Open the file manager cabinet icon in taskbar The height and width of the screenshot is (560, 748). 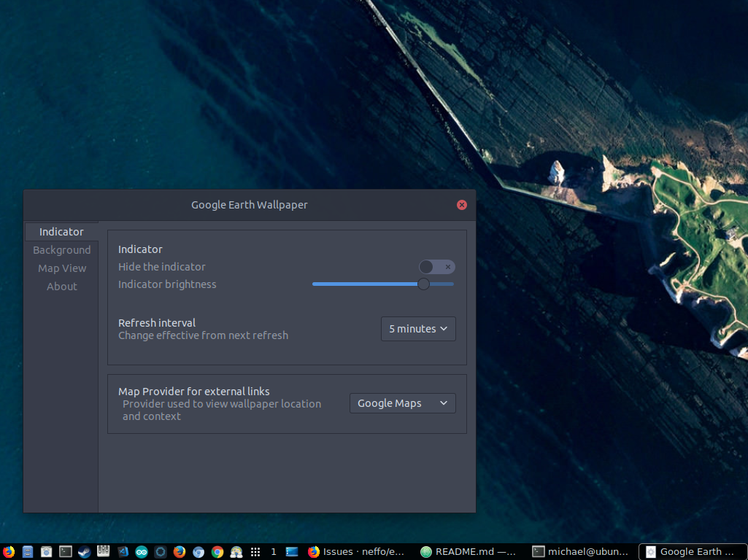27,552
